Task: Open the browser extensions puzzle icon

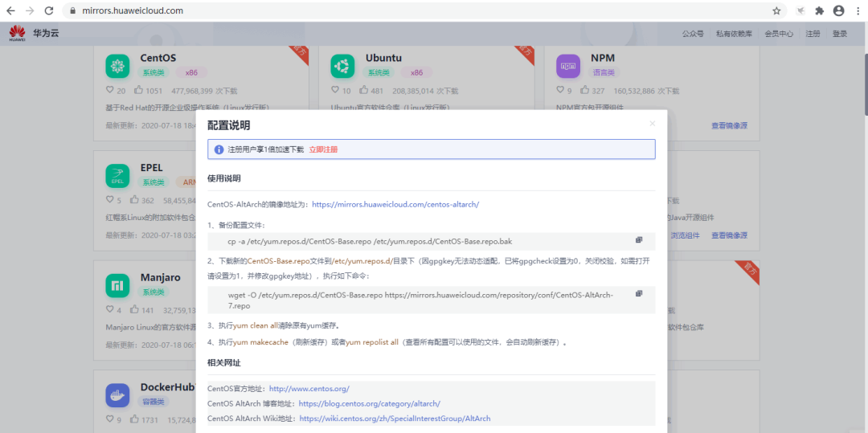Action: click(x=820, y=10)
